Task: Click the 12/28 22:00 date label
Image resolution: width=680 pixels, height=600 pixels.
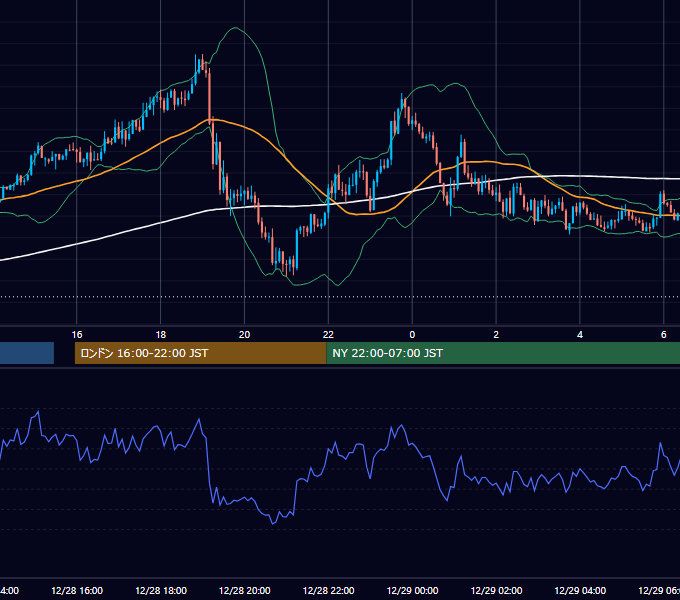Action: point(328,590)
